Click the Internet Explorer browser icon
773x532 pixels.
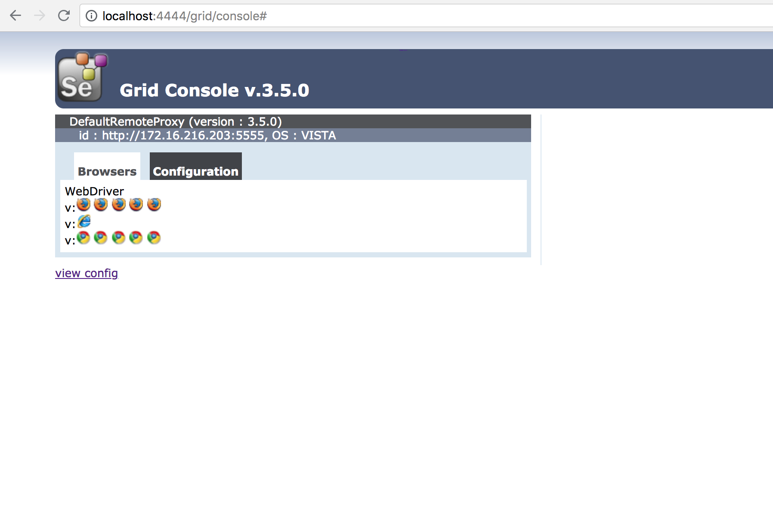click(x=84, y=221)
